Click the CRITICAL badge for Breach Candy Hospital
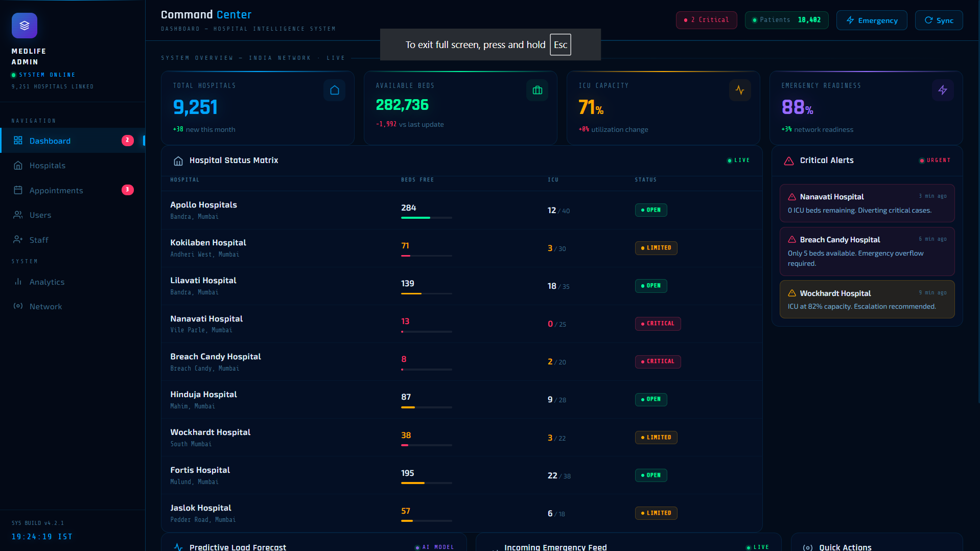 coord(658,361)
